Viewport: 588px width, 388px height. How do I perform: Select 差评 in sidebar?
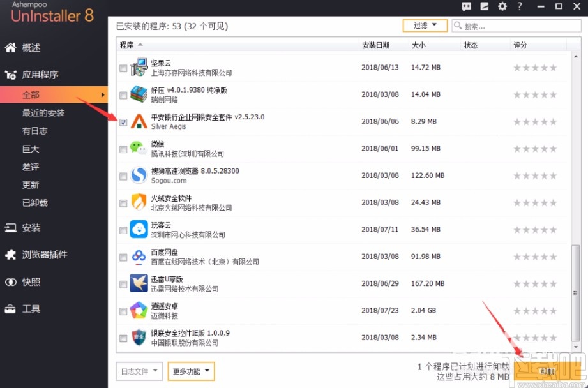click(x=31, y=167)
